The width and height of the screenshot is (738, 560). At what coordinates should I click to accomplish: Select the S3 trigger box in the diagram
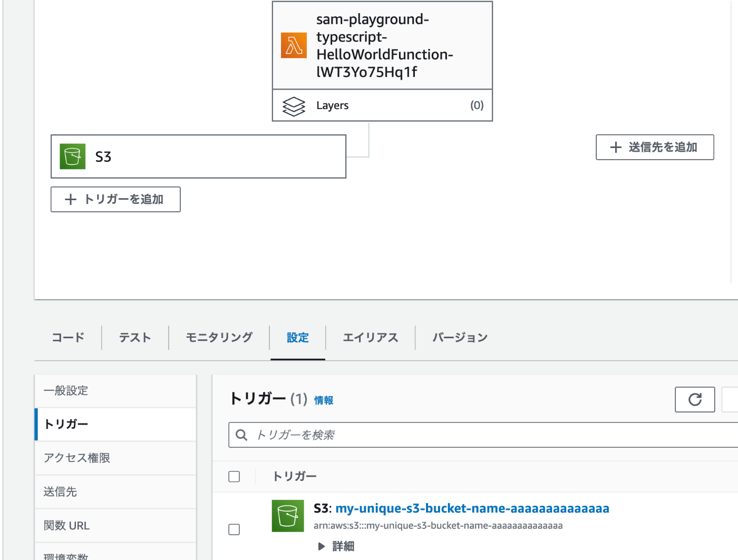(198, 156)
